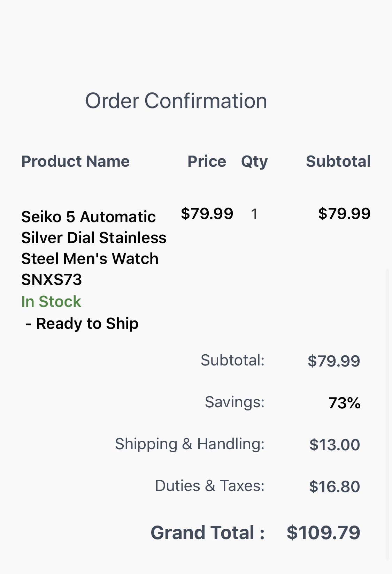
Task: Click the Duties & Taxes: label
Action: (210, 486)
